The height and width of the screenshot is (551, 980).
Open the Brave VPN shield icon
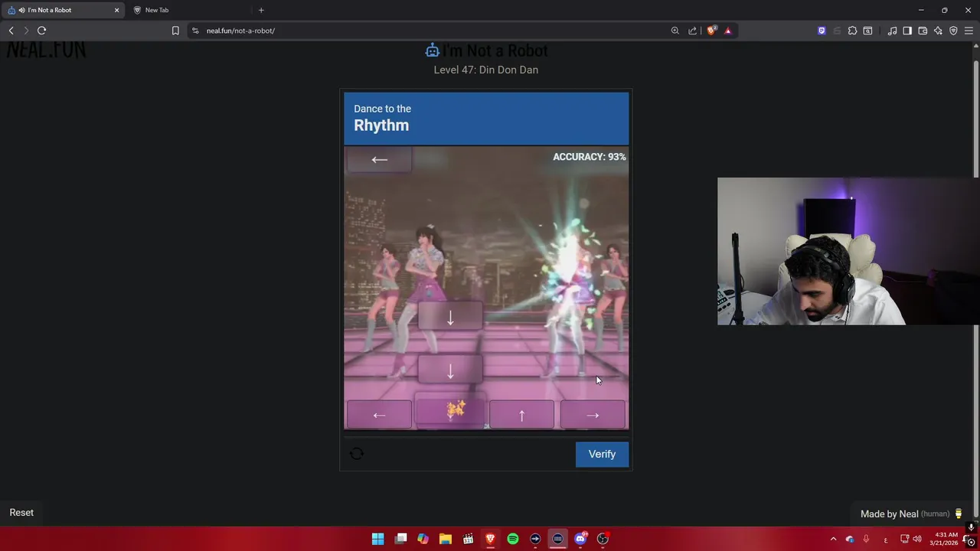[x=953, y=31]
